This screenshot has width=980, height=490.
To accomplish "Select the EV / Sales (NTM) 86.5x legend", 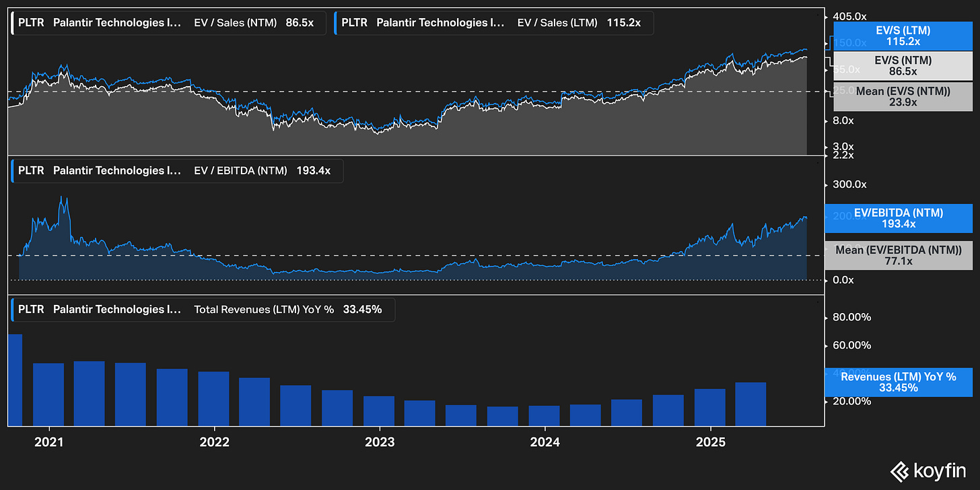I will coord(168,23).
